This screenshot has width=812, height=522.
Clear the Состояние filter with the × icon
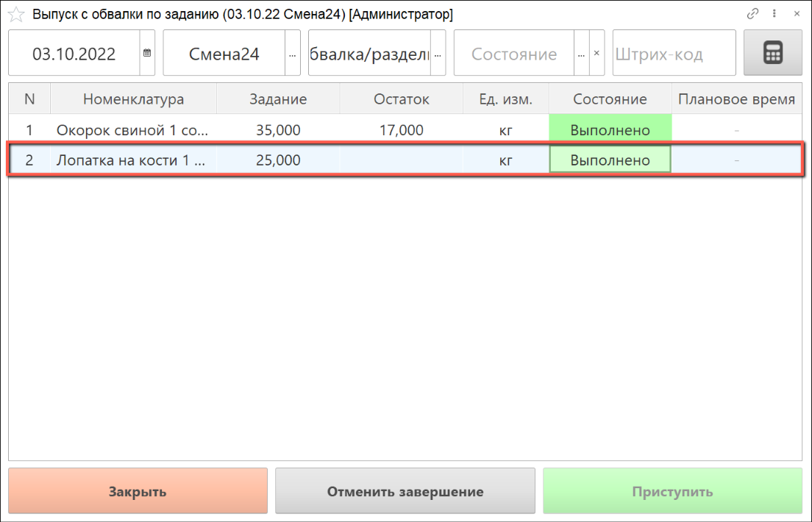596,54
